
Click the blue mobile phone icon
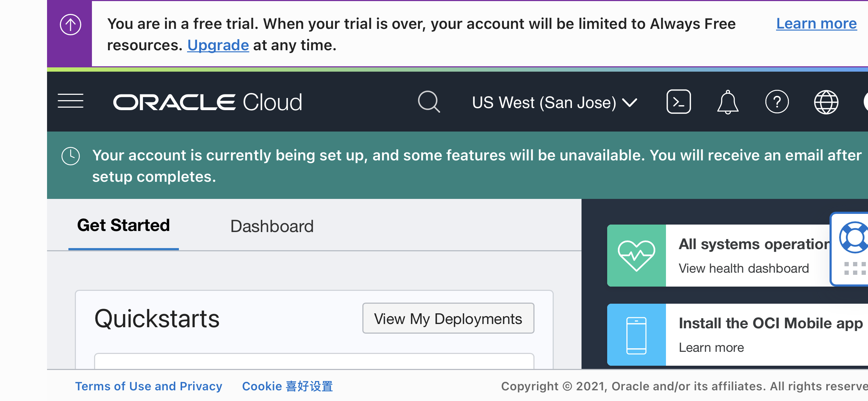(x=636, y=335)
